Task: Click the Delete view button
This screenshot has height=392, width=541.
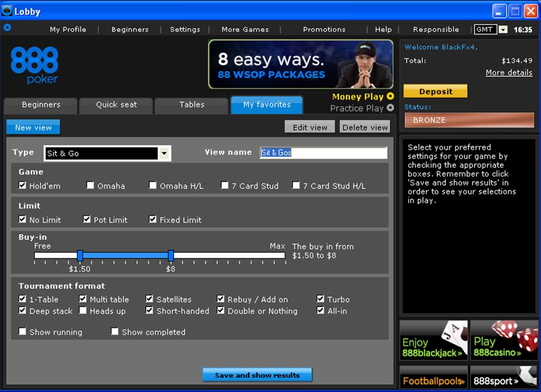Action: click(x=365, y=127)
